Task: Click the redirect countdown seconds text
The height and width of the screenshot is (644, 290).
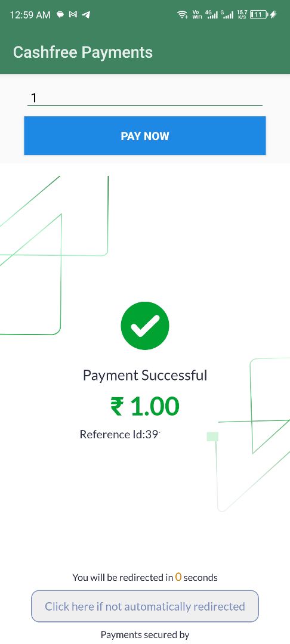Action: coord(145,577)
